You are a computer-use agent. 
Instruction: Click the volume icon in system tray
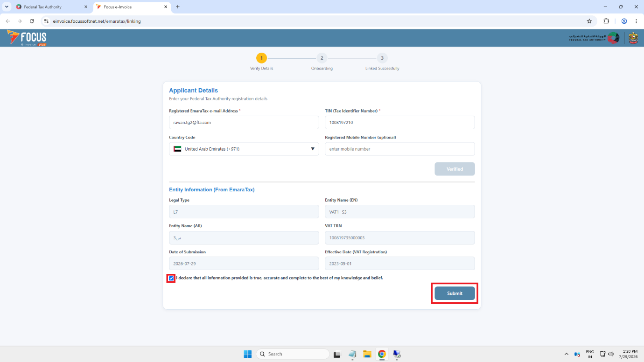point(611,354)
